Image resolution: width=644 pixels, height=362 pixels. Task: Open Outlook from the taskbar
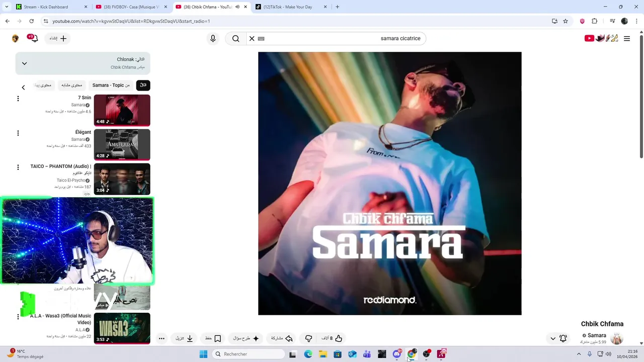tap(352, 354)
